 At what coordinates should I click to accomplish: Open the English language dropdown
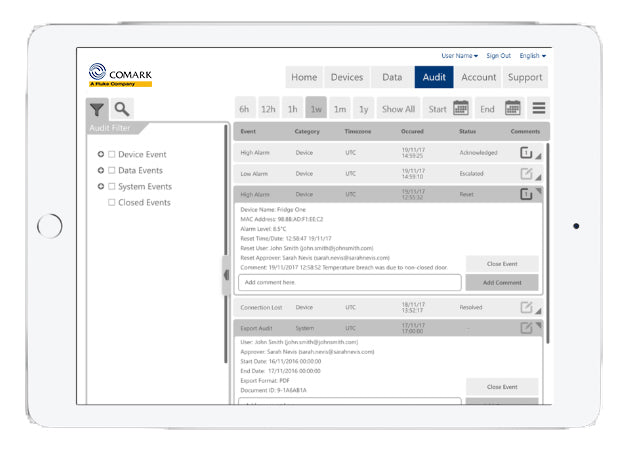click(x=532, y=56)
